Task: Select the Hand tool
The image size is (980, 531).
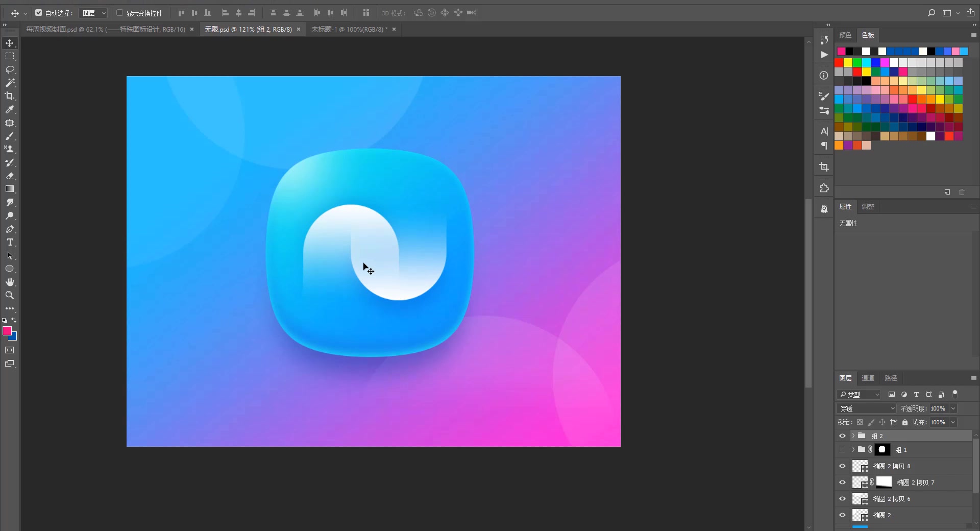Action: 10,282
